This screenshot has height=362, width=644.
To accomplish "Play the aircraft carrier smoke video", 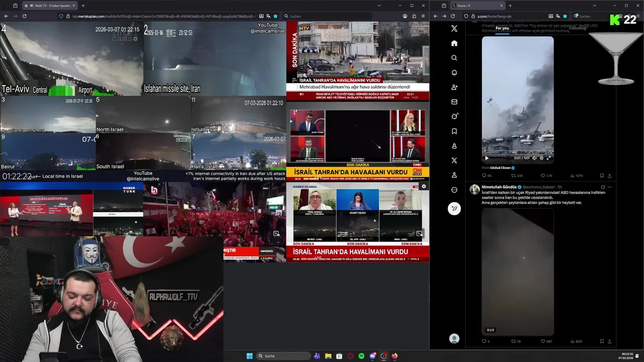I will coord(487,158).
